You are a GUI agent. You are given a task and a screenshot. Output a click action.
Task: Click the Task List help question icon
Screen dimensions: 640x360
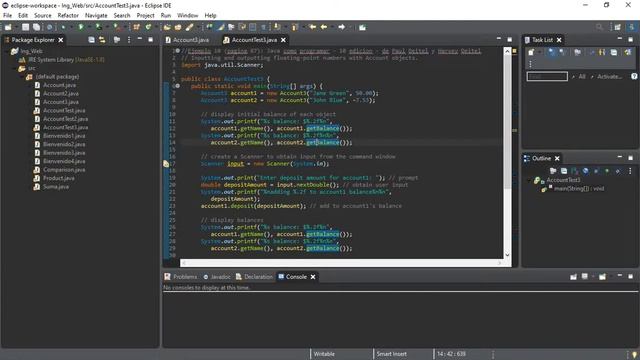click(x=634, y=76)
